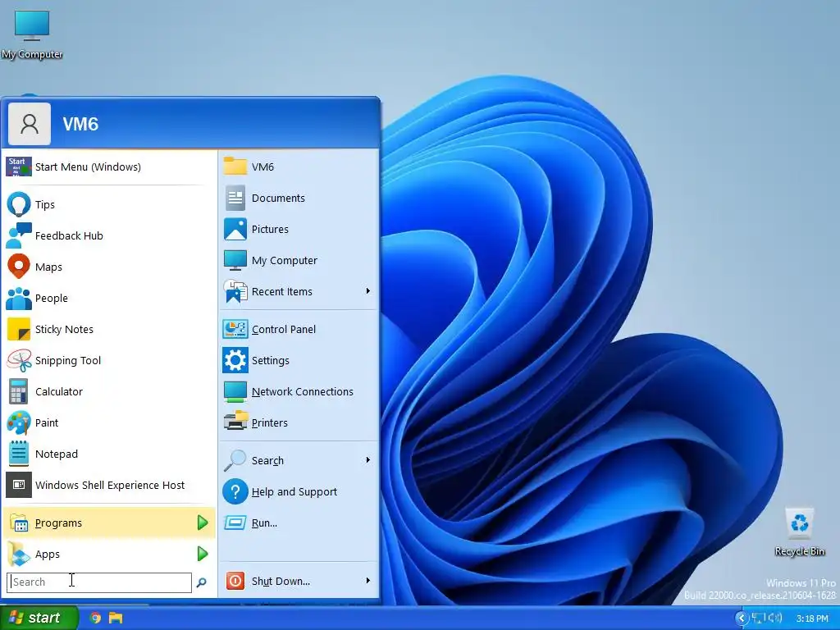Expand the Recent Items submenu arrow
The height and width of the screenshot is (630, 840).
click(368, 291)
